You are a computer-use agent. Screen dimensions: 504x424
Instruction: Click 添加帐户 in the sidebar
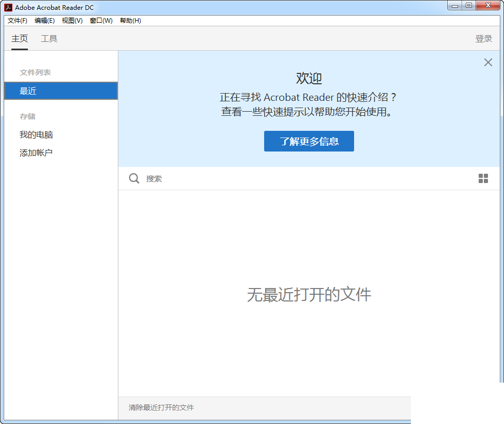pos(36,153)
